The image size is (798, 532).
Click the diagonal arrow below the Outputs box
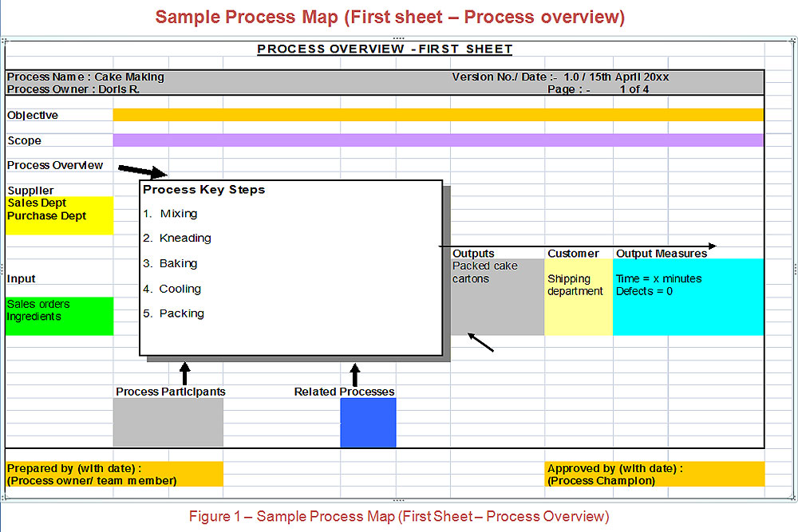pos(481,342)
